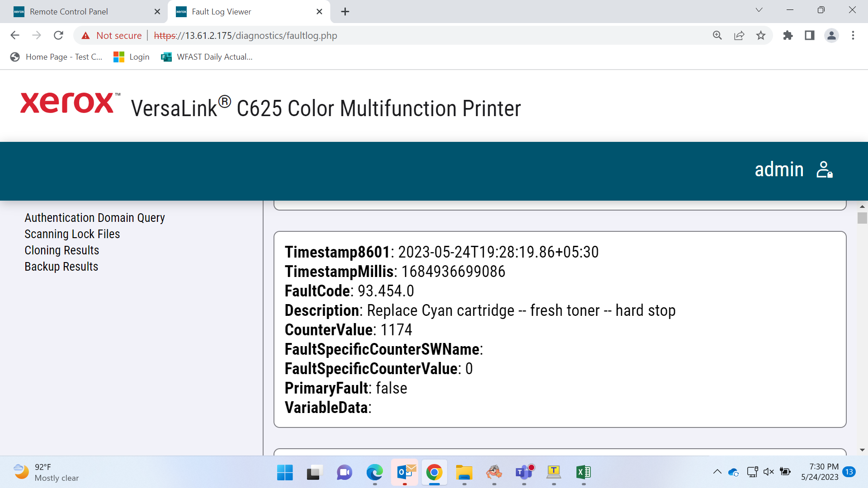Go to Backup Results page

coord(61,267)
